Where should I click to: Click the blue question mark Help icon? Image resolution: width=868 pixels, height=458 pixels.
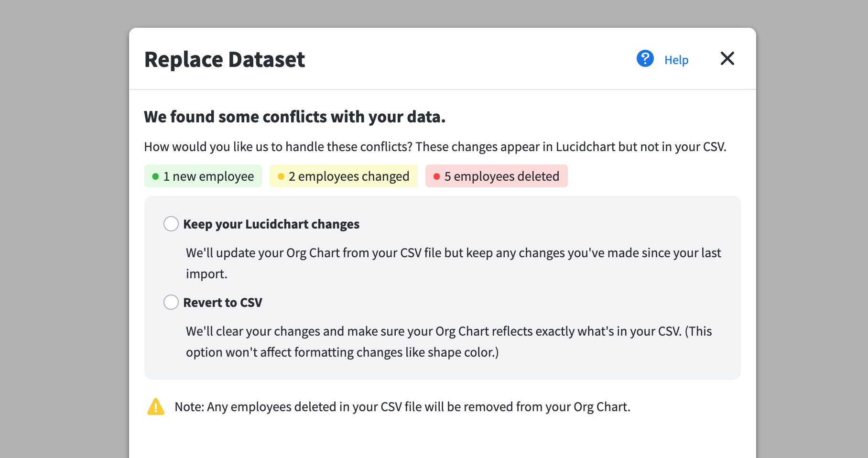[645, 59]
